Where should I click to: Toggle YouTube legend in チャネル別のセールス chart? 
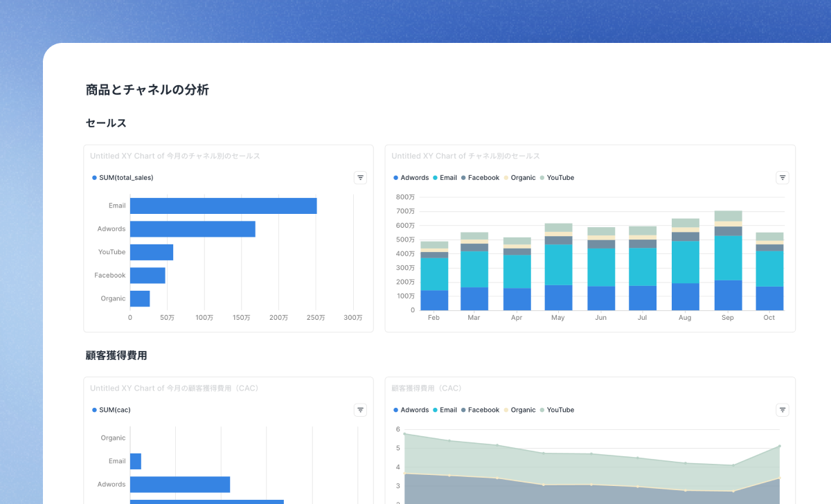[557, 178]
